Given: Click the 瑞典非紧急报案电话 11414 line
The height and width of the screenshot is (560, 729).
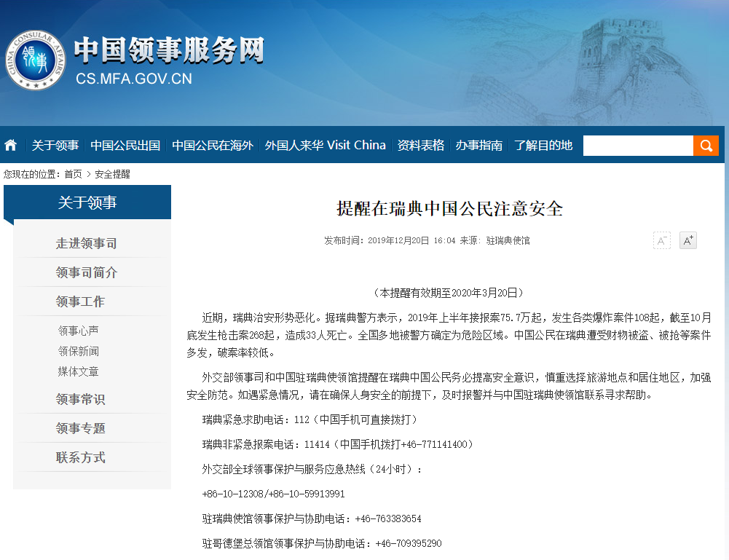Looking at the screenshot, I should [x=339, y=444].
